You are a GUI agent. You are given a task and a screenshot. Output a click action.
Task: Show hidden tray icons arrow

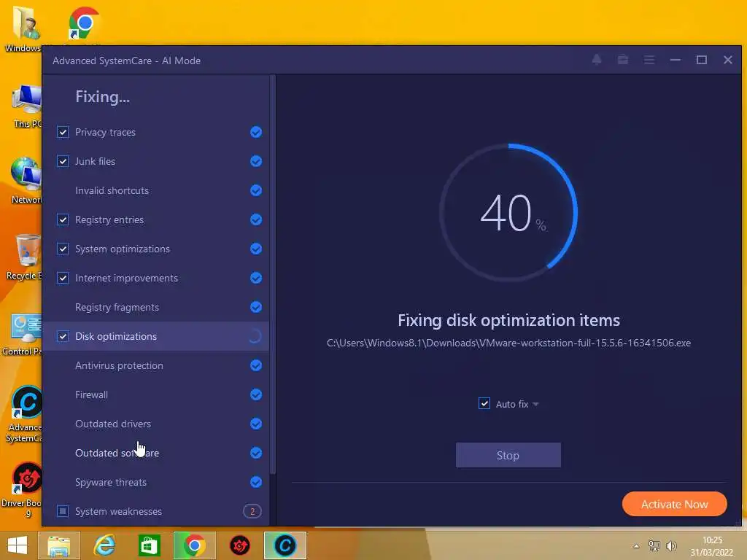click(636, 546)
